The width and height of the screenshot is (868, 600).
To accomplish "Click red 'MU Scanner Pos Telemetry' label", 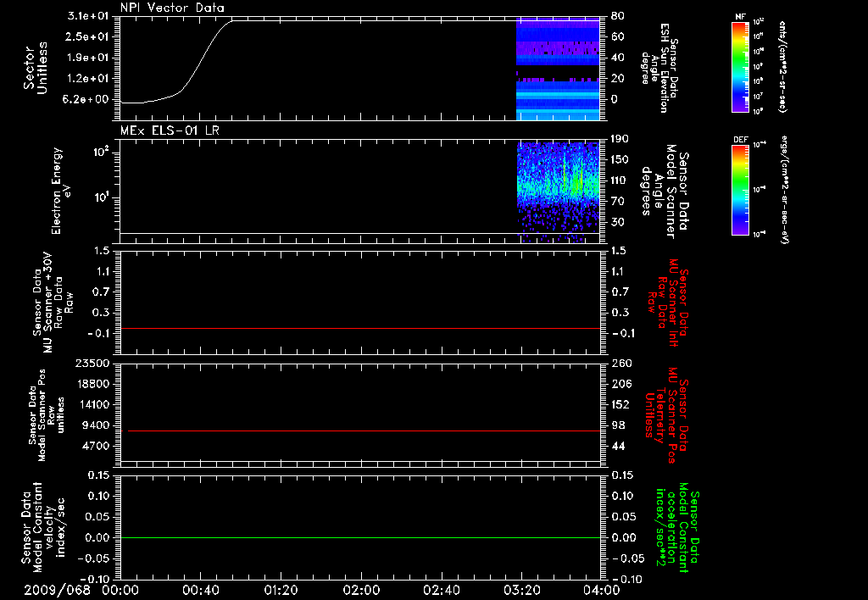I will pyautogui.click(x=666, y=415).
